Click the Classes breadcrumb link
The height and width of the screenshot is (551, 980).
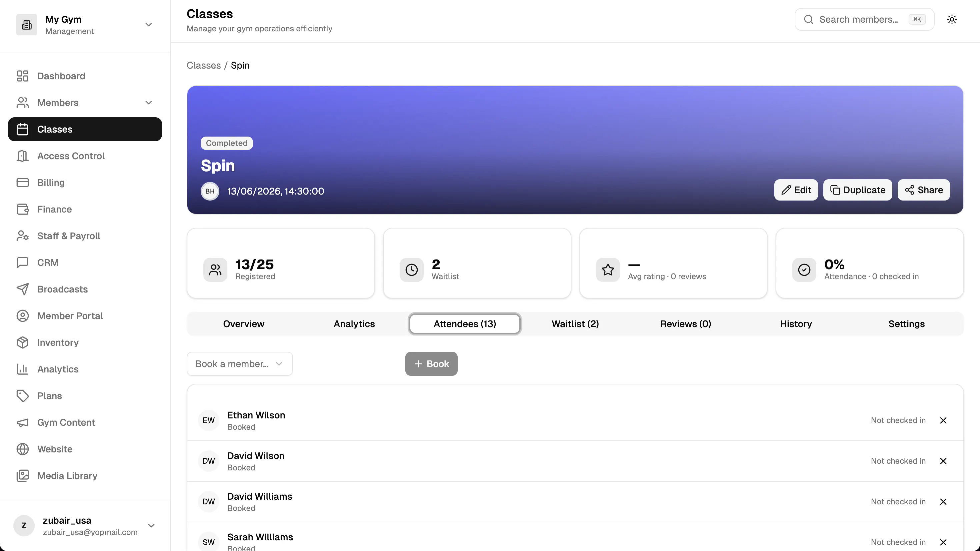tap(204, 65)
